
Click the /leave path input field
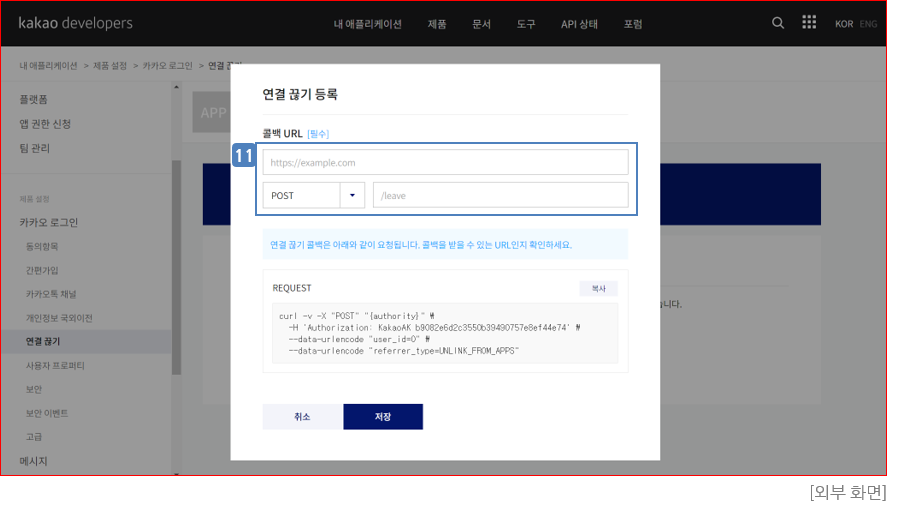[500, 195]
